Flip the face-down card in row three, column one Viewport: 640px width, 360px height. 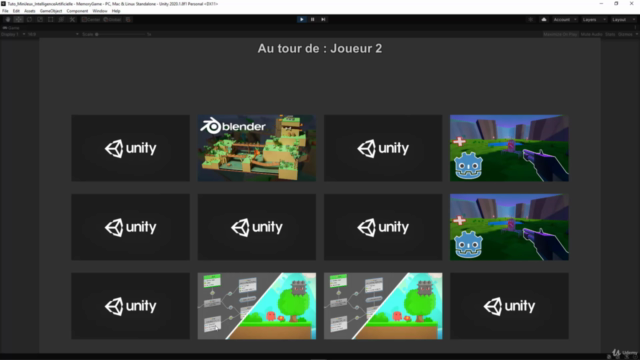(x=131, y=306)
